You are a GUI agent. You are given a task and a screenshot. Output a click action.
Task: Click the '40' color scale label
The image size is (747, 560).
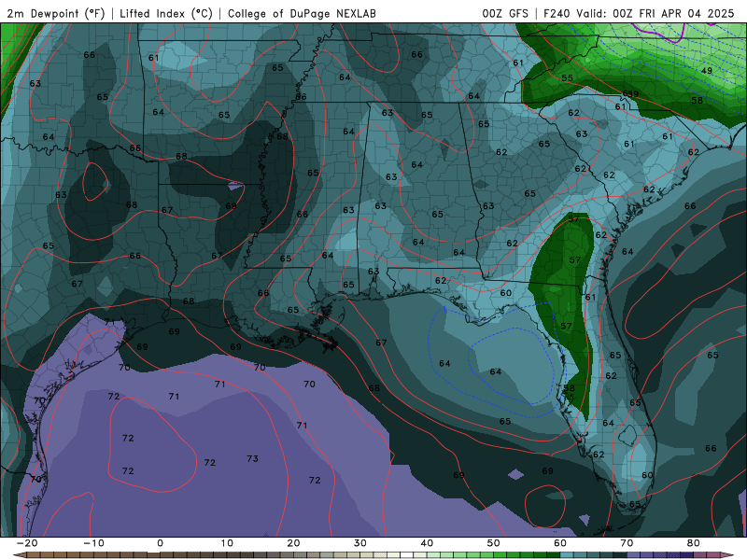[x=427, y=543]
